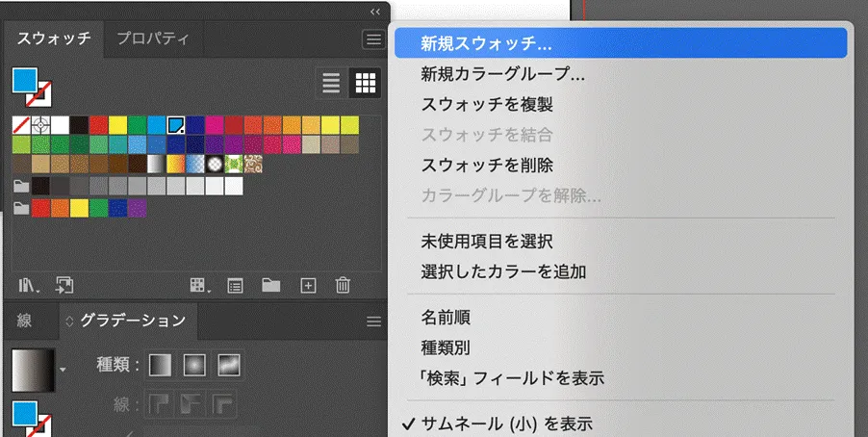Image resolution: width=868 pixels, height=437 pixels.
Task: Switch to the プロパティ tab
Action: pyautogui.click(x=152, y=39)
